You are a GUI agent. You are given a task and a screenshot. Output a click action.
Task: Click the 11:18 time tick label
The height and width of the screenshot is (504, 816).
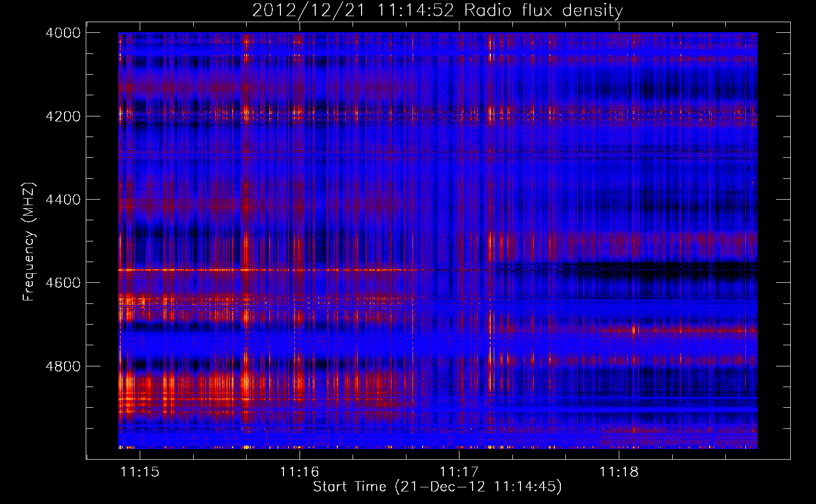619,472
